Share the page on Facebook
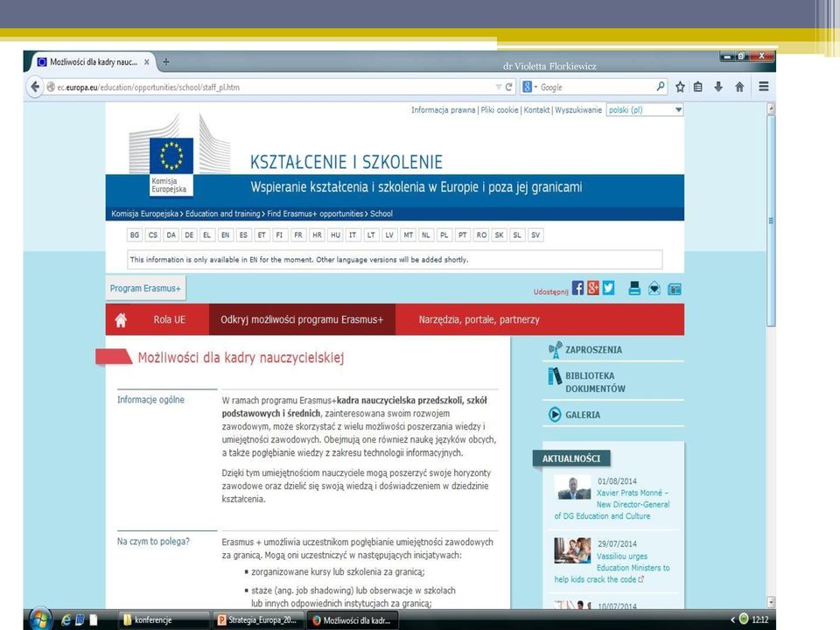 pyautogui.click(x=577, y=288)
